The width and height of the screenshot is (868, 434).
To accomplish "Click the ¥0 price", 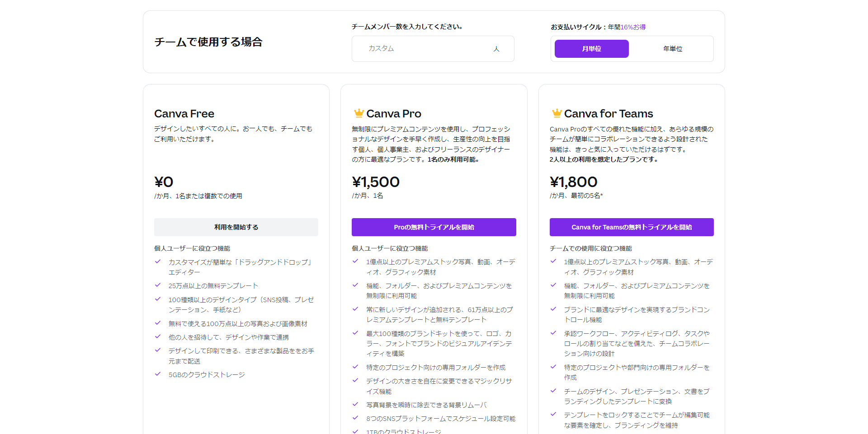I will pyautogui.click(x=164, y=182).
